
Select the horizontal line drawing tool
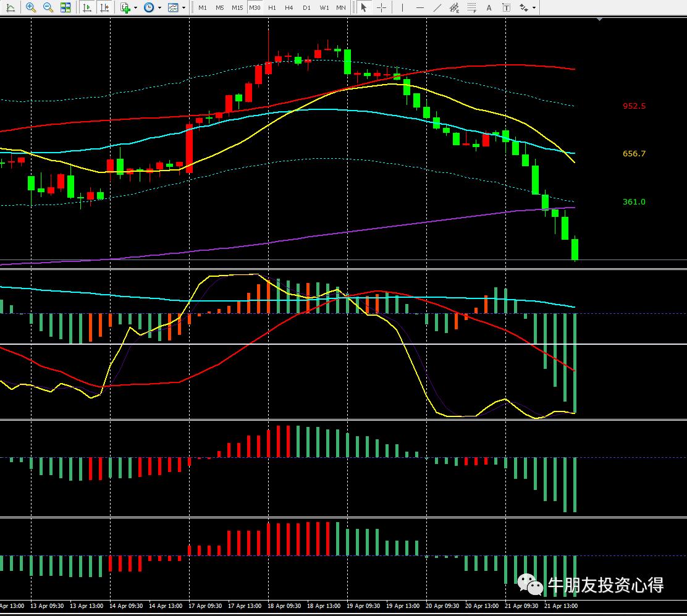(420, 7)
